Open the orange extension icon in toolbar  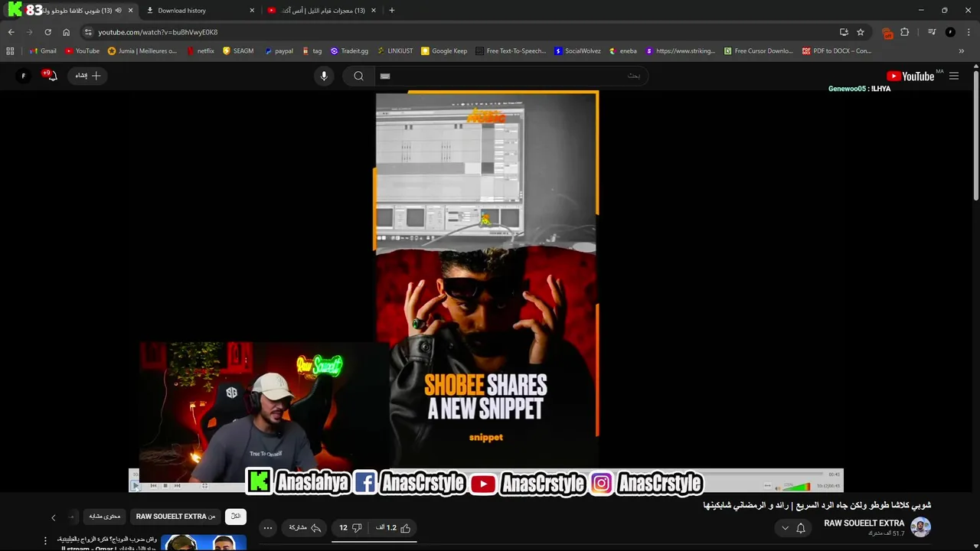click(887, 33)
